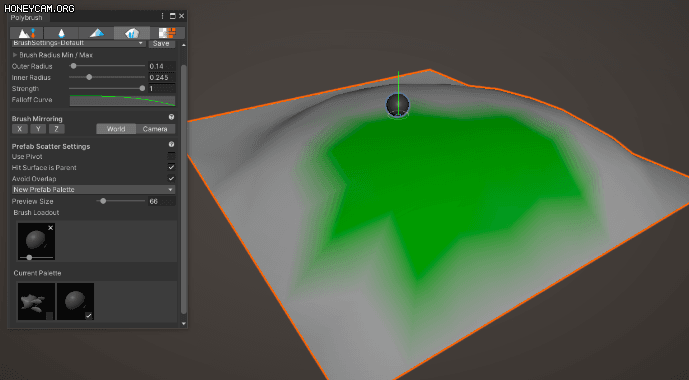Uncheck the sphere prefab palette checkbox
The height and width of the screenshot is (380, 689).
[x=89, y=315]
